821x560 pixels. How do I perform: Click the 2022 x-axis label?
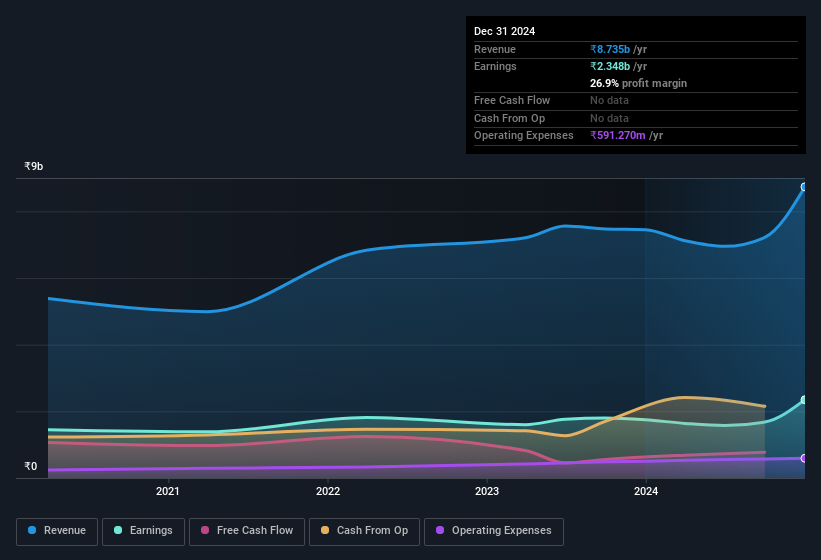click(x=328, y=491)
